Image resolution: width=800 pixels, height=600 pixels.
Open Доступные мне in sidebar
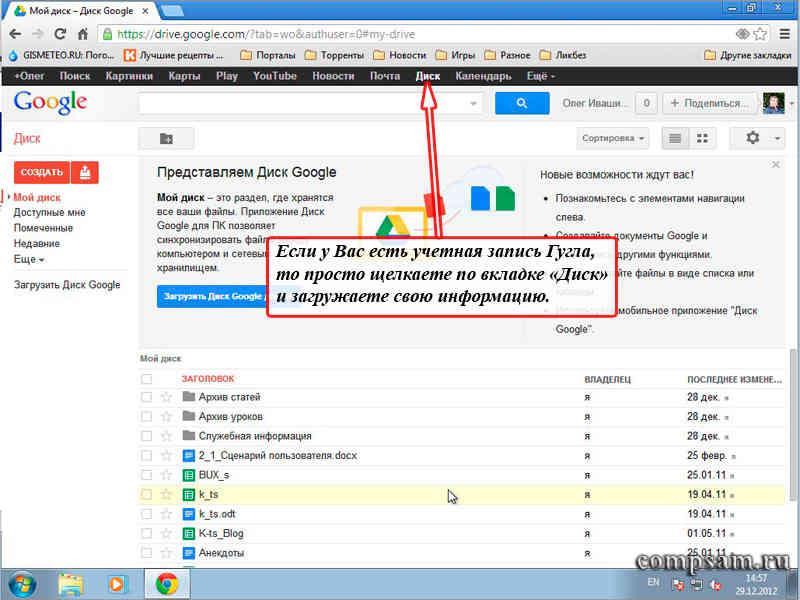click(x=49, y=212)
